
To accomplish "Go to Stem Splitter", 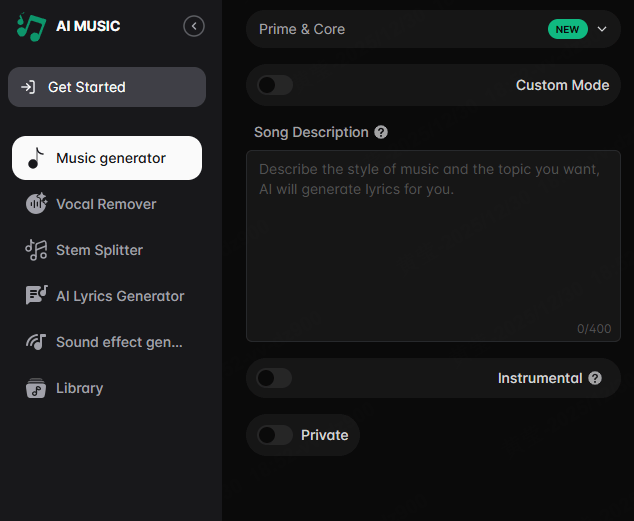I will tap(107, 250).
